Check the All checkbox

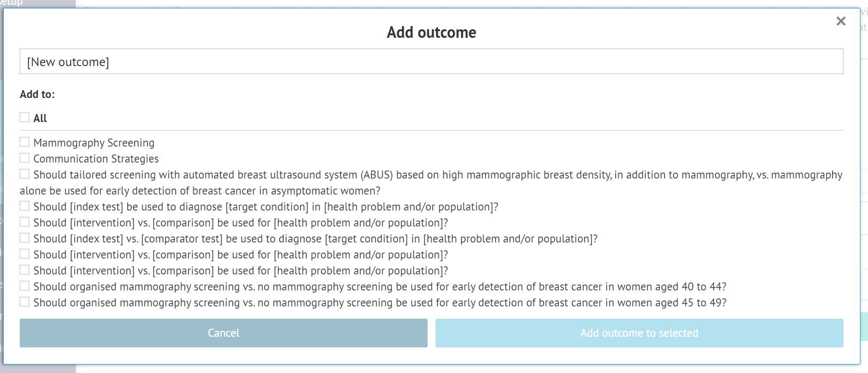click(x=24, y=117)
